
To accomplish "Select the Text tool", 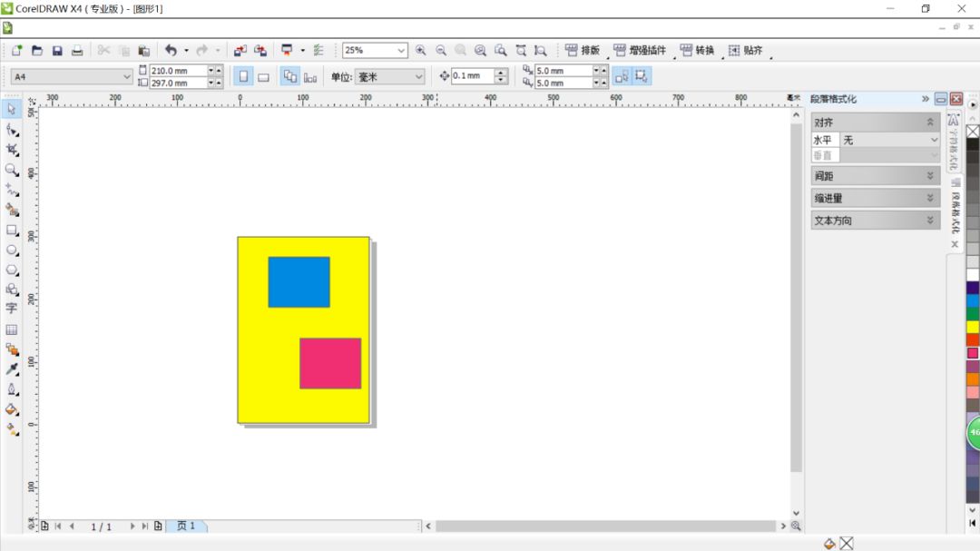I will [x=11, y=309].
